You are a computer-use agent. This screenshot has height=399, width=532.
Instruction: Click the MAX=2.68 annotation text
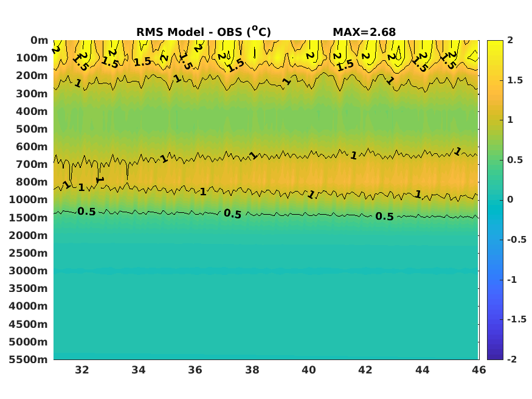(x=364, y=32)
